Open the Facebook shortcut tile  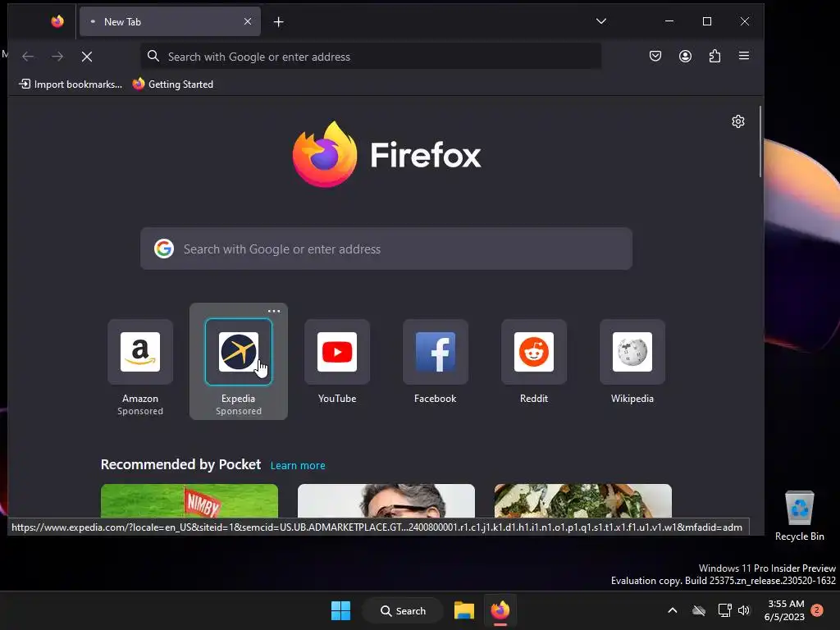[436, 352]
